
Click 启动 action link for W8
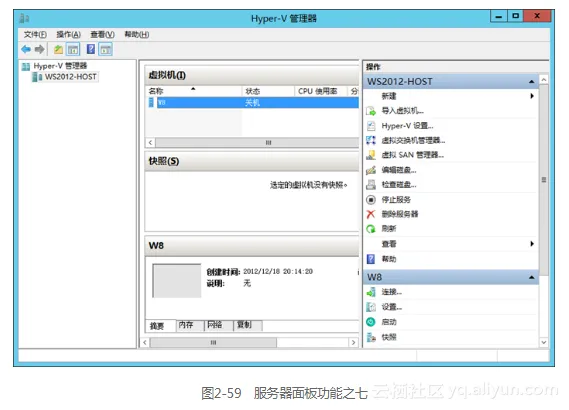click(389, 322)
